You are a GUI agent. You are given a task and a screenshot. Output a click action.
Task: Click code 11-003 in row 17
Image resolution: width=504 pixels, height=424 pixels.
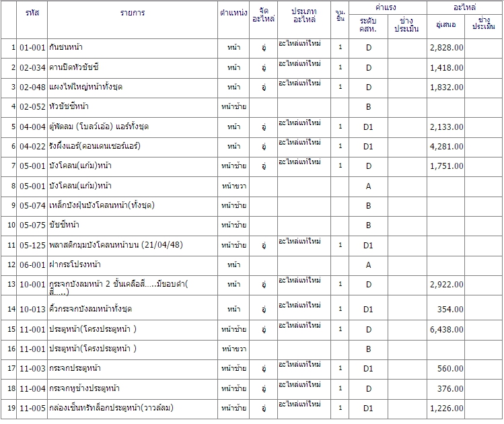pos(32,368)
